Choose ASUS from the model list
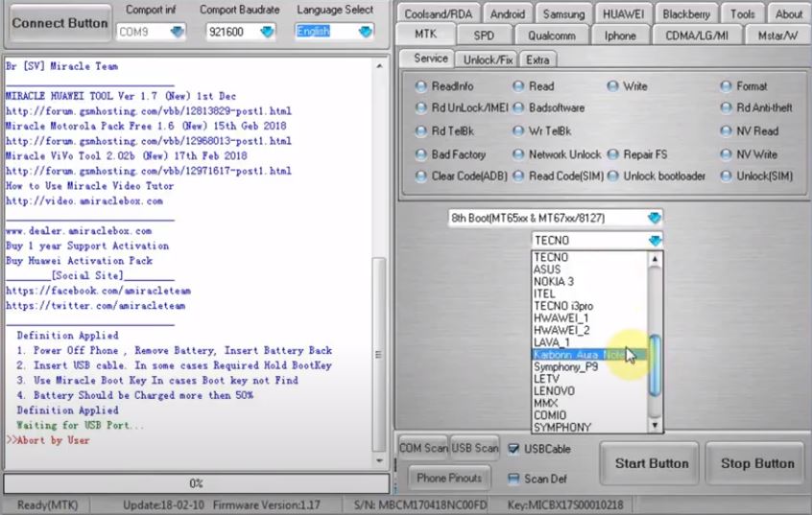 [x=590, y=269]
